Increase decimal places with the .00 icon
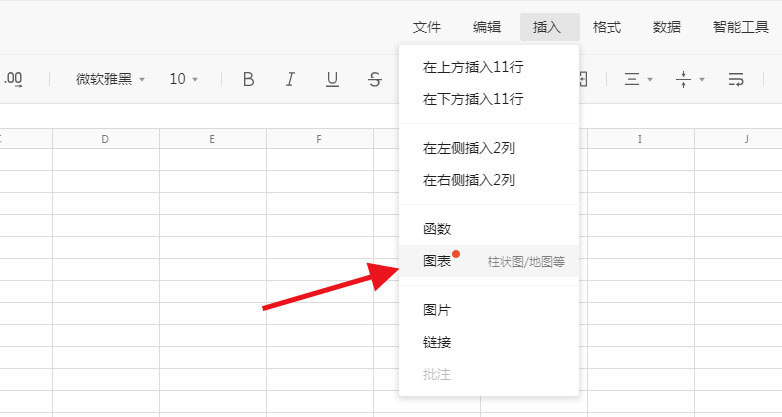 tap(13, 79)
